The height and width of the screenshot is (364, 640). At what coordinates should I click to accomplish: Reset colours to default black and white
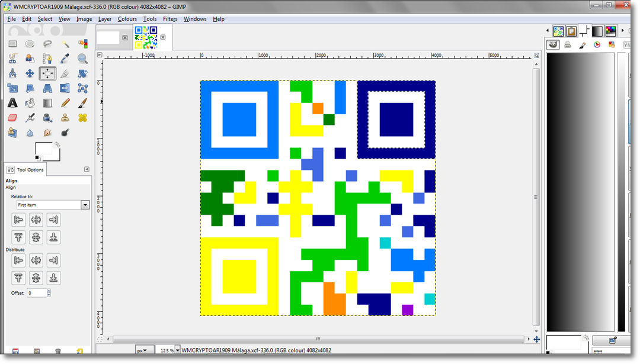tap(37, 158)
